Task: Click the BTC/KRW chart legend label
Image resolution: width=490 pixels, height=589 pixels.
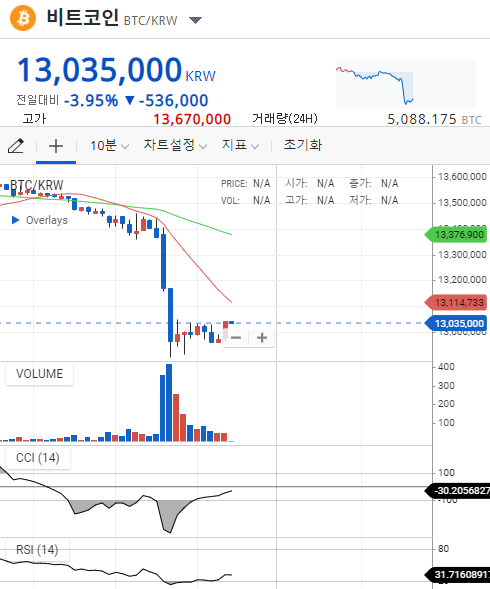Action: coord(36,185)
